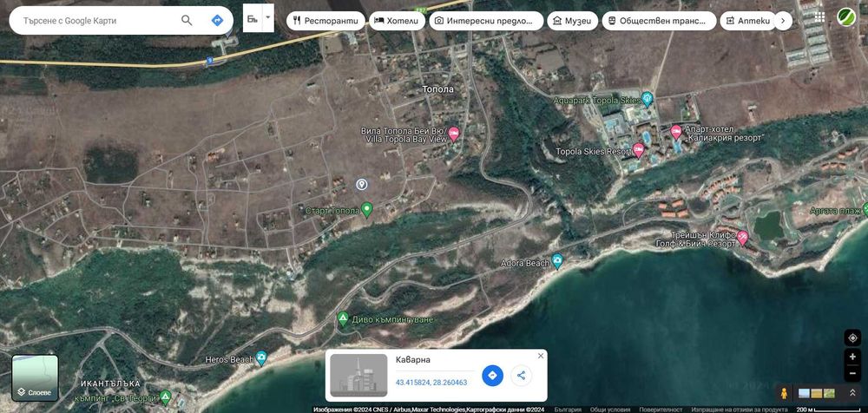This screenshot has height=413, width=868.
Task: Click the Икантълъка area label
Action: [110, 383]
